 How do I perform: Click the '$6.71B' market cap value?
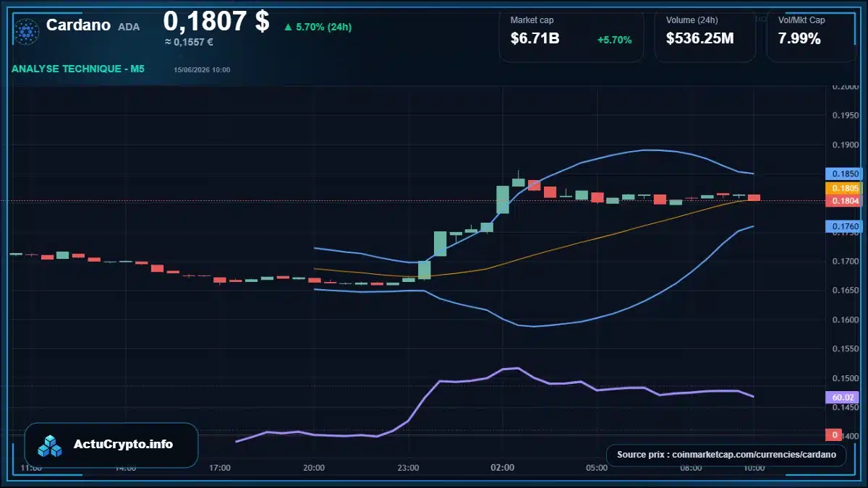(x=535, y=39)
